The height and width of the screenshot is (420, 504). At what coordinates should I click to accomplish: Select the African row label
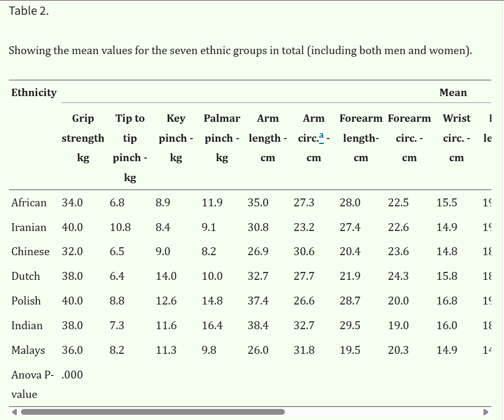(x=29, y=203)
